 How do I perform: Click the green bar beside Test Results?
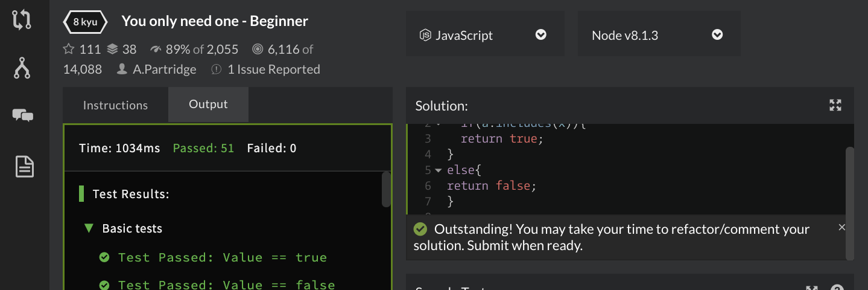(81, 194)
